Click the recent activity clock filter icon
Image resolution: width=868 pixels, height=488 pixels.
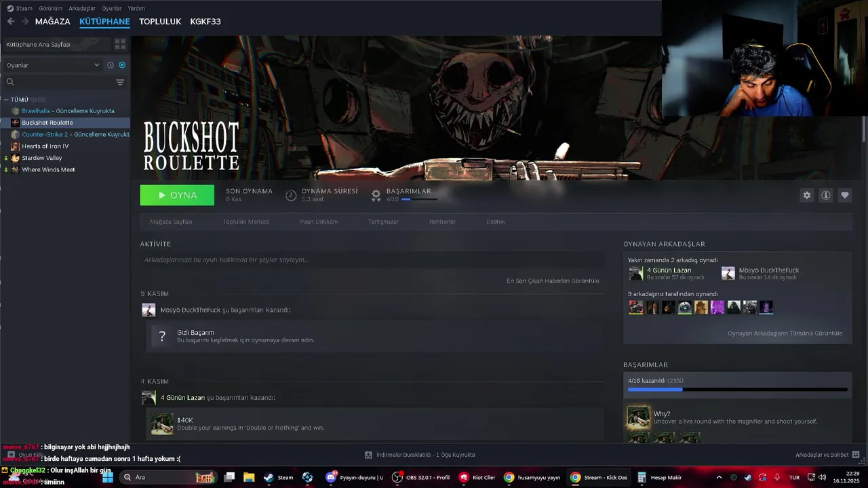point(111,65)
